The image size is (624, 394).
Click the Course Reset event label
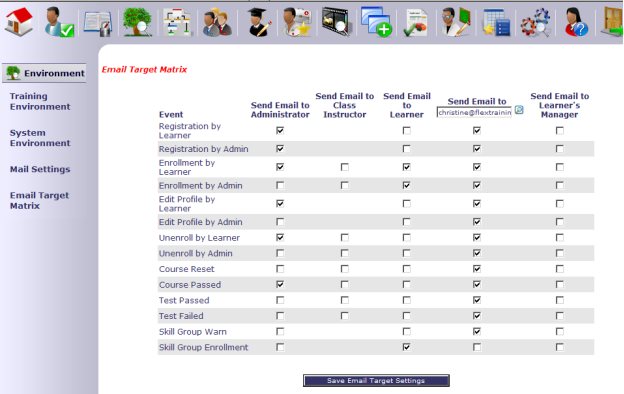tap(187, 269)
